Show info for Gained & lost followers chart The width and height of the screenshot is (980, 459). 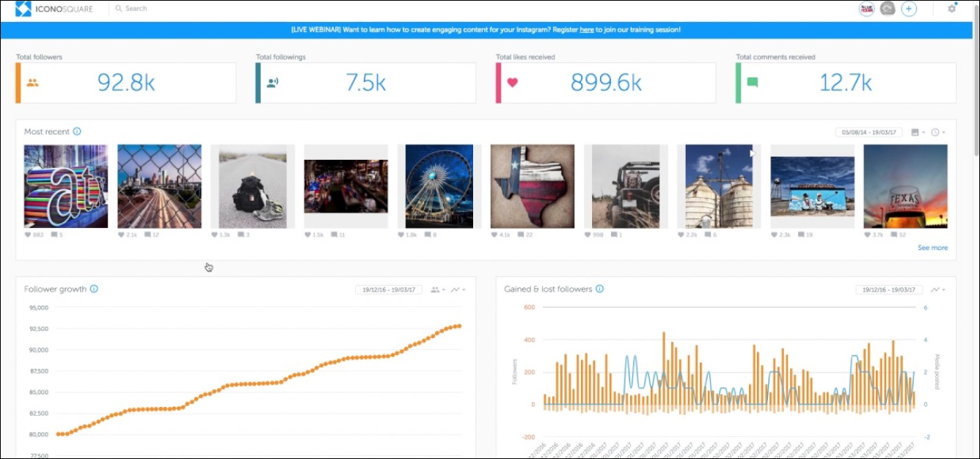click(x=599, y=289)
